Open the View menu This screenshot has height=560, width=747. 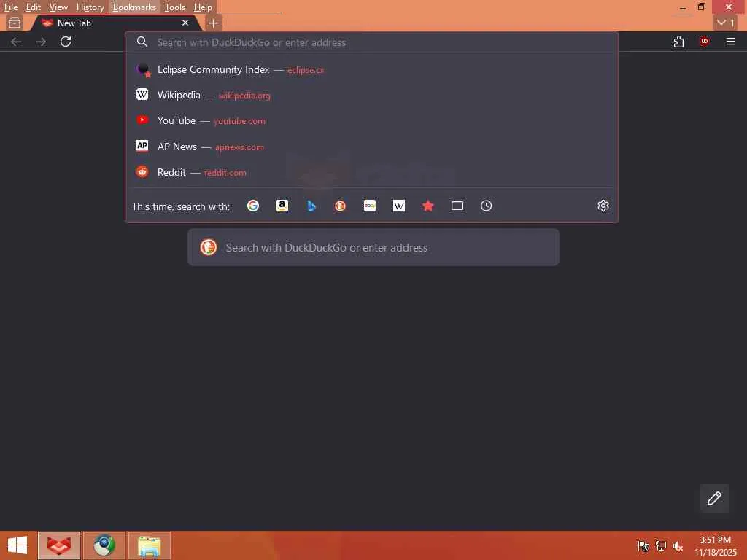click(x=58, y=7)
